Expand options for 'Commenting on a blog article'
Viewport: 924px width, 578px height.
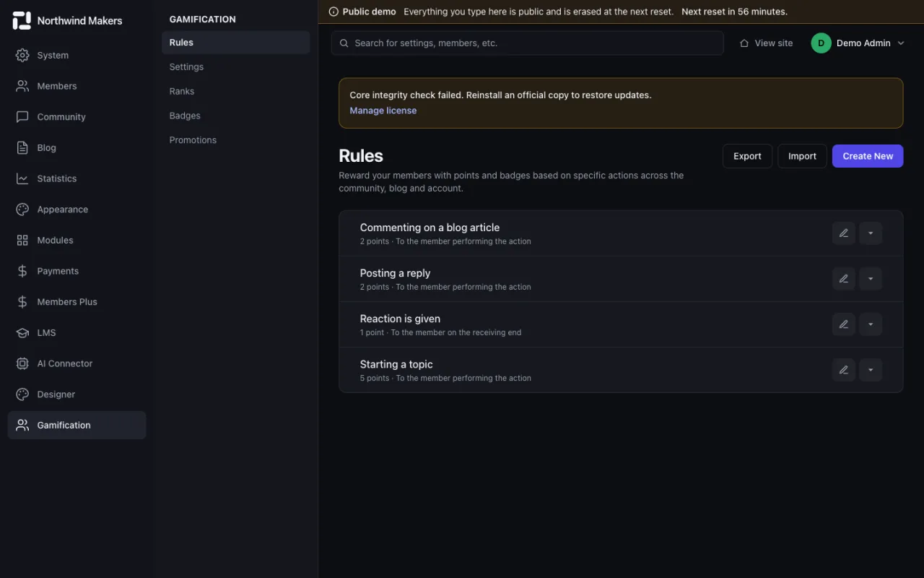(871, 233)
